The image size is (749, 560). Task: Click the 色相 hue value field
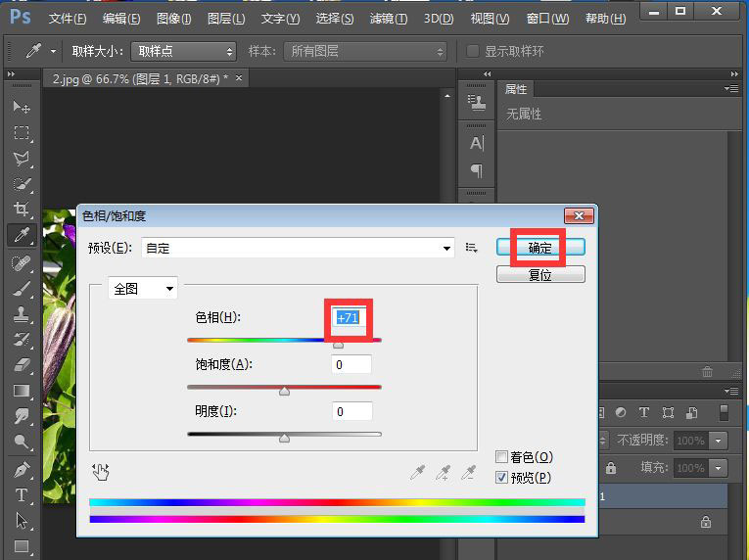[x=350, y=318]
